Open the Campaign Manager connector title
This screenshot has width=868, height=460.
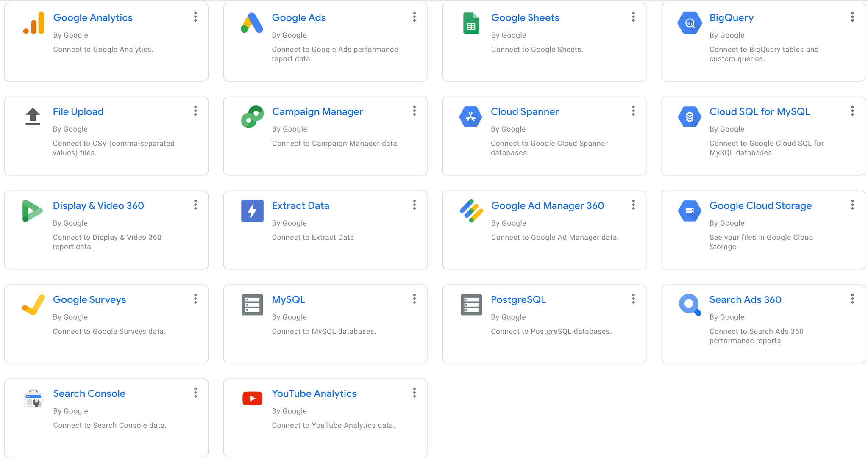pos(317,112)
